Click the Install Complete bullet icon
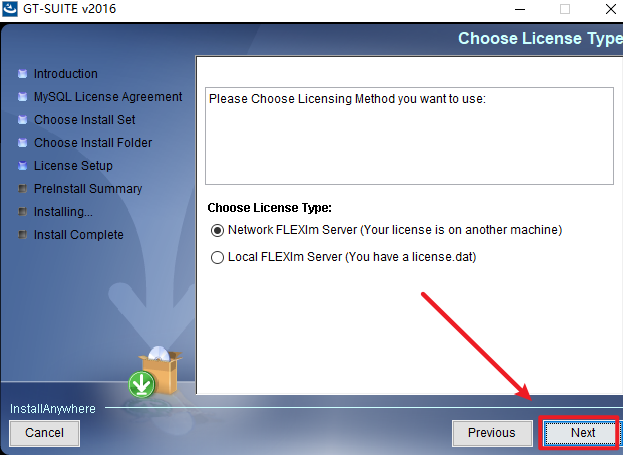623x455 pixels. pyautogui.click(x=23, y=234)
